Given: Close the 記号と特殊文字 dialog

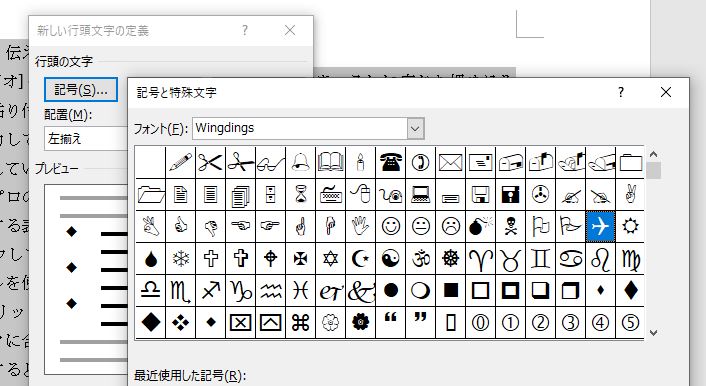Looking at the screenshot, I should click(665, 92).
